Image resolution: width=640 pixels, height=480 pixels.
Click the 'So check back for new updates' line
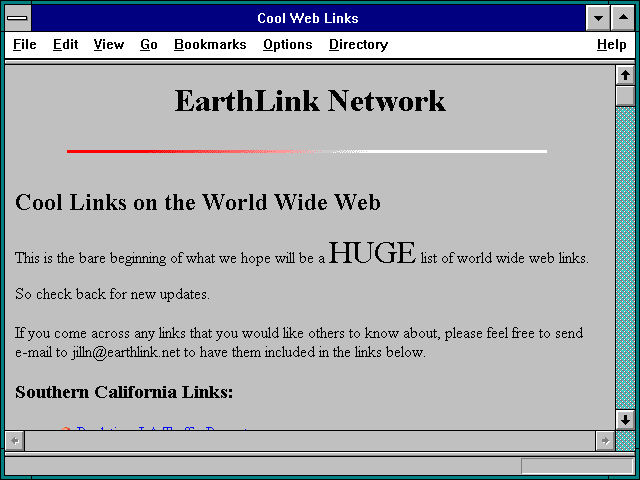pos(112,294)
